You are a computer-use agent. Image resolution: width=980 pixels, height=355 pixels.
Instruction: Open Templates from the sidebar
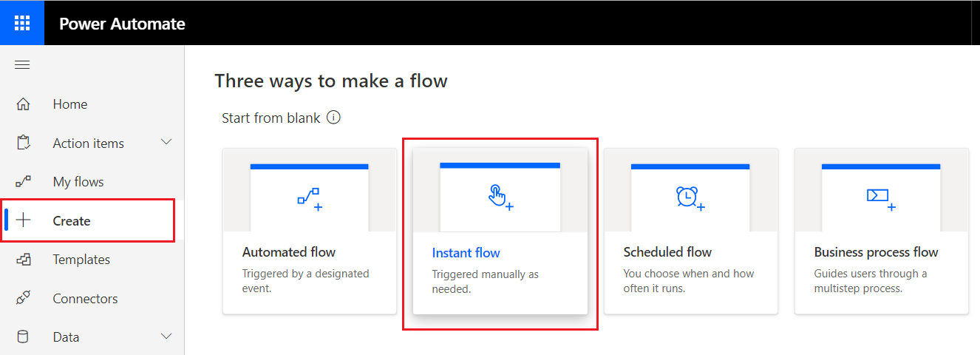click(81, 260)
